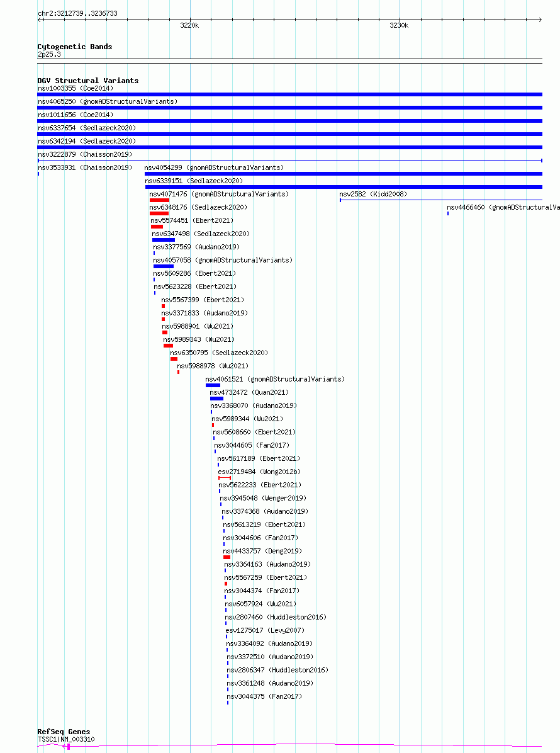
Task: Select nsv3361248 (Audano2019) label
Action: (270, 683)
